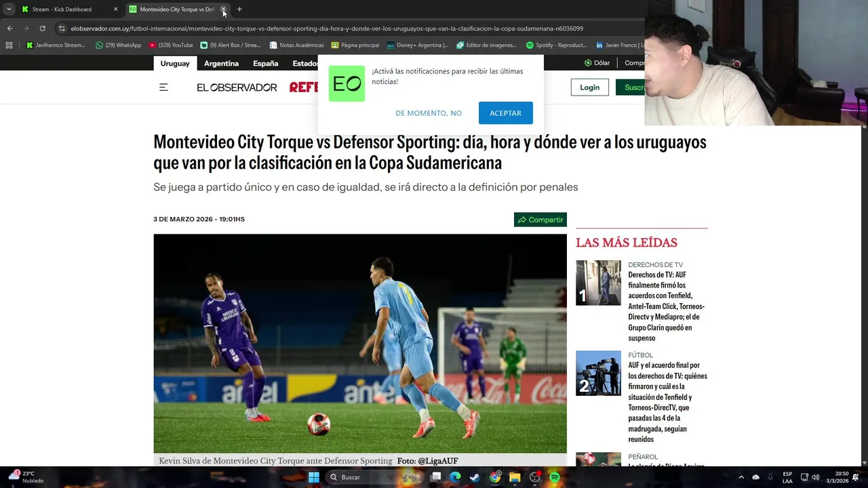This screenshot has height=488, width=868.
Task: Open the Disney+ Argentina bookmark
Action: pyautogui.click(x=417, y=45)
